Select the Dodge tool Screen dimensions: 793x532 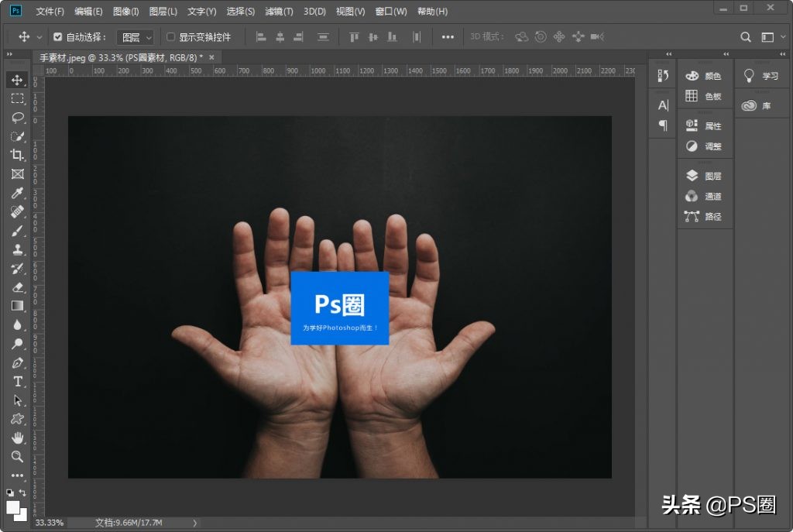17,344
